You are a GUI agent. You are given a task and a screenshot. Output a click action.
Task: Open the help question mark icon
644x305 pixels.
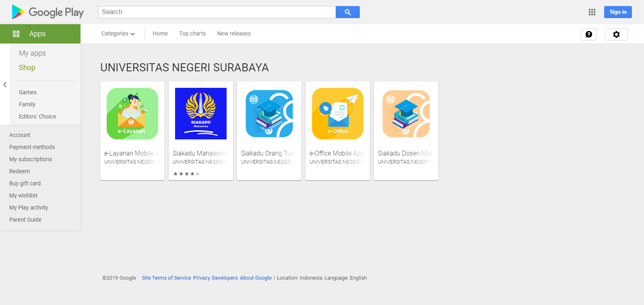(589, 34)
